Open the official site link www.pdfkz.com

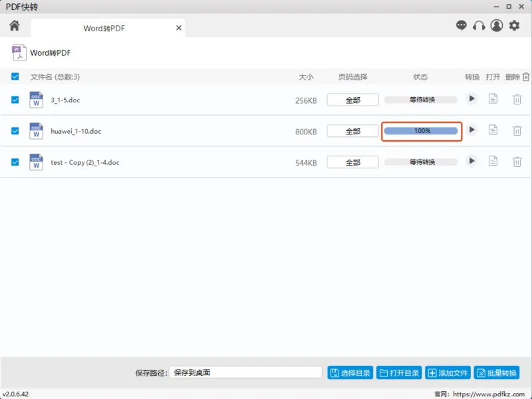tap(489, 394)
